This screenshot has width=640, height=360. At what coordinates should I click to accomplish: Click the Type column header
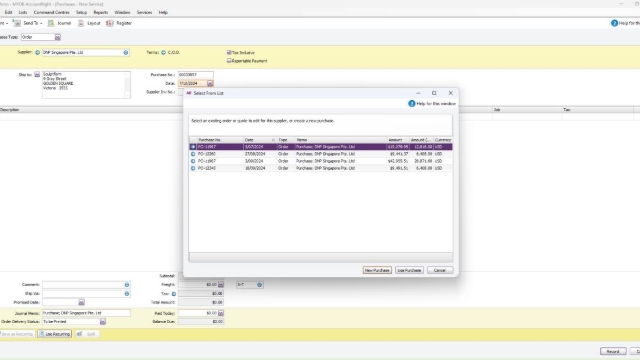pos(285,140)
